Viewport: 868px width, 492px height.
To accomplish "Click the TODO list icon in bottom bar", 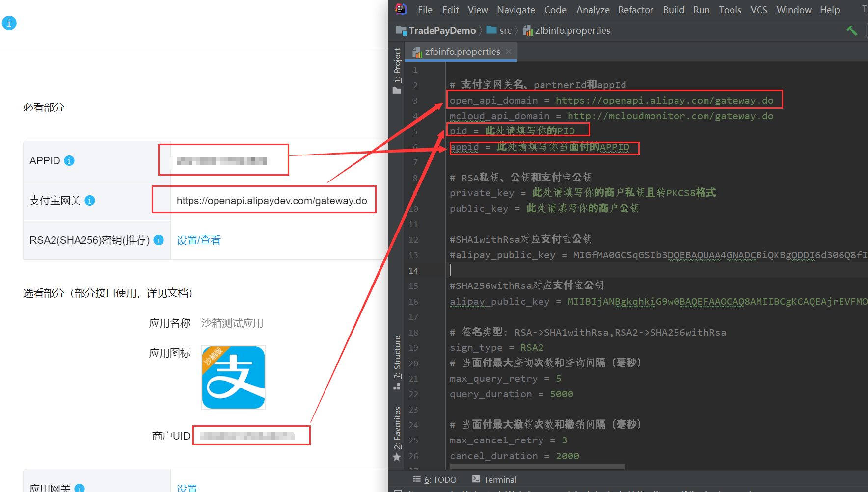I will click(417, 479).
